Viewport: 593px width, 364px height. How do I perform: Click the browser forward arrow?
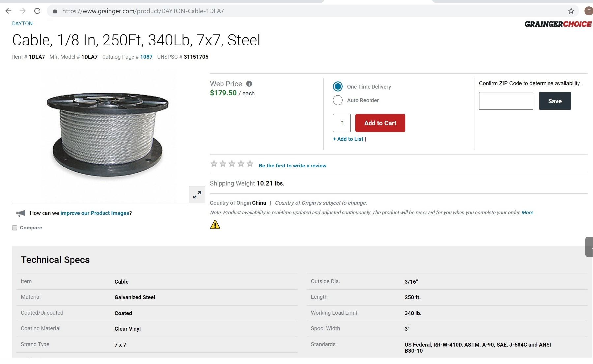pos(23,11)
